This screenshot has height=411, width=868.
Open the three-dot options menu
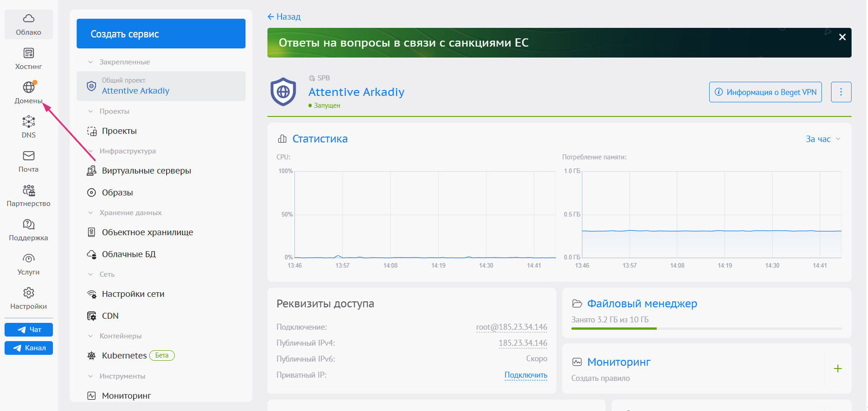point(841,92)
